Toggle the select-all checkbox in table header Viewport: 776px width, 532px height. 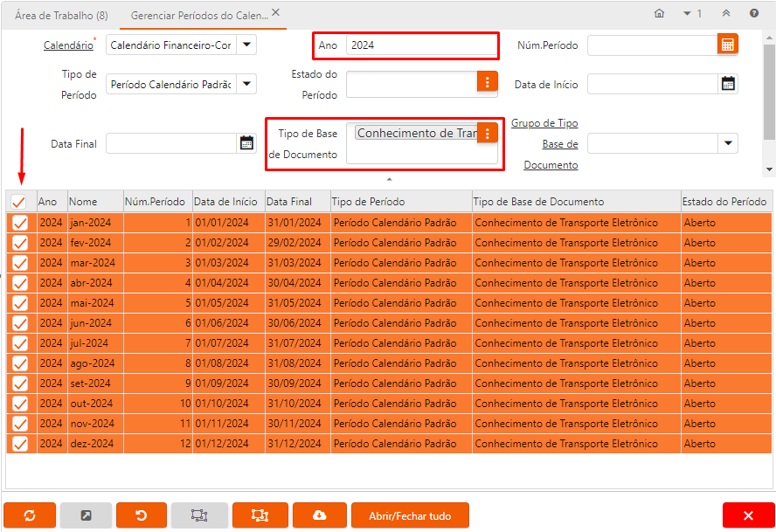18,202
